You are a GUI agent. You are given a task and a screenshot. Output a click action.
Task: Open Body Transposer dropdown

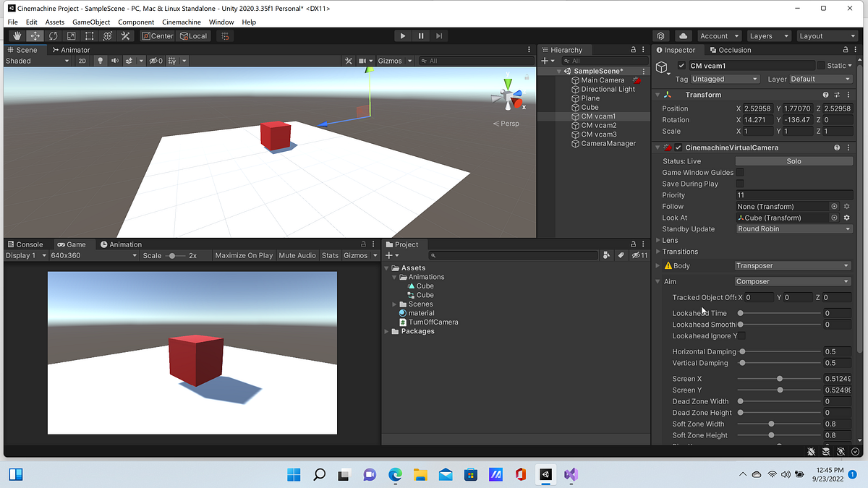pos(793,265)
